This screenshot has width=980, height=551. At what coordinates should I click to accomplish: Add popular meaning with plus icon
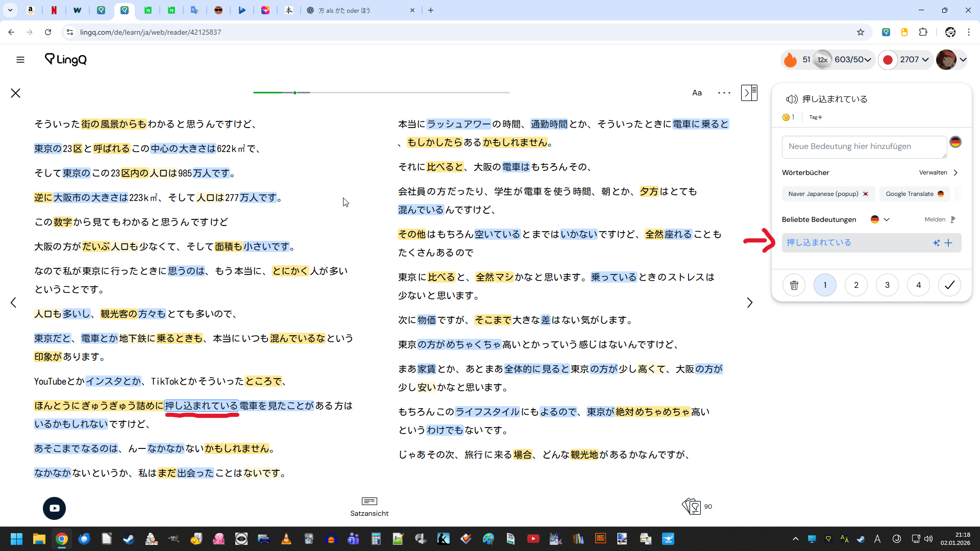point(948,243)
